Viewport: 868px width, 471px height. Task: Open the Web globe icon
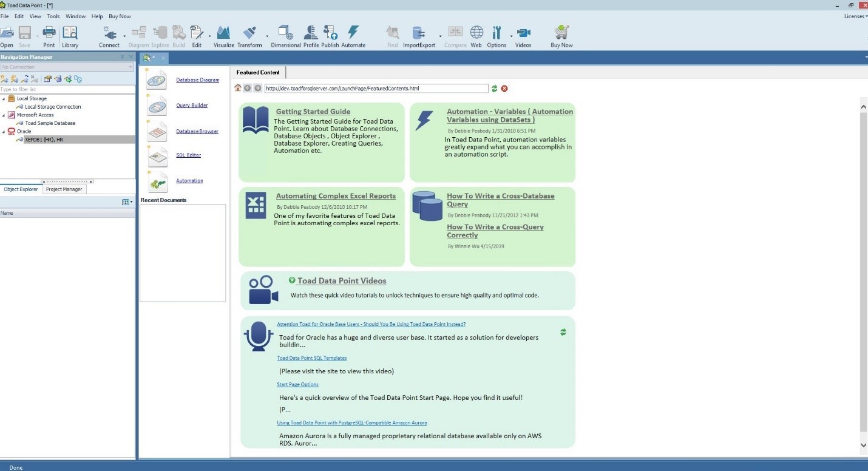(x=476, y=32)
